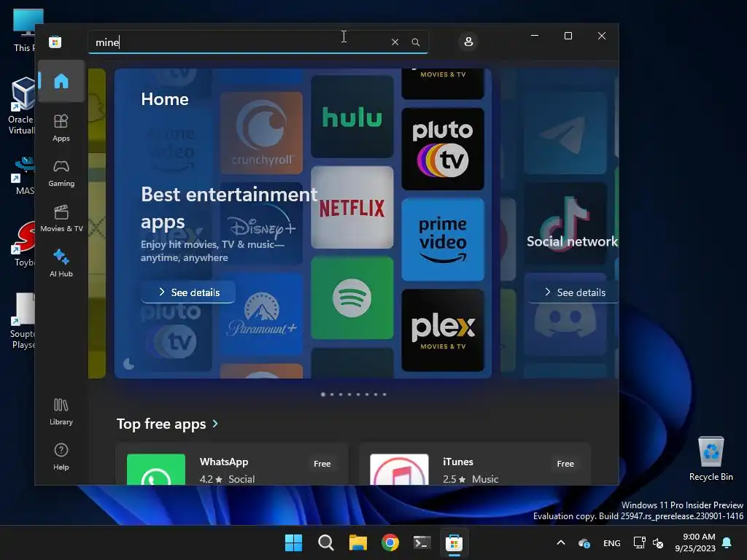This screenshot has height=560, width=747.
Task: Click the Prime Video tile
Action: click(x=443, y=239)
